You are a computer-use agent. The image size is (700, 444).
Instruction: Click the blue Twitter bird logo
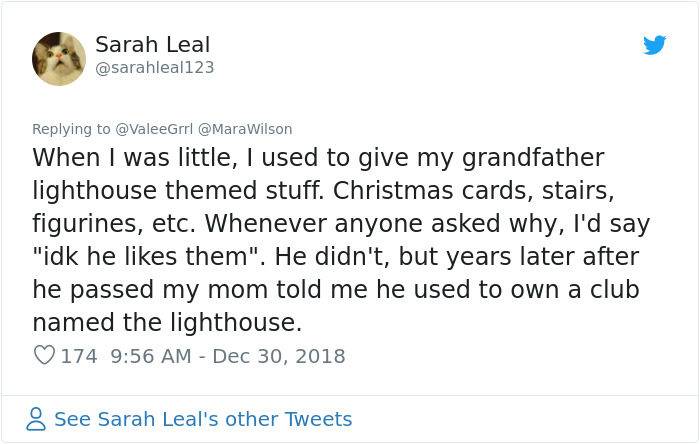click(x=654, y=45)
